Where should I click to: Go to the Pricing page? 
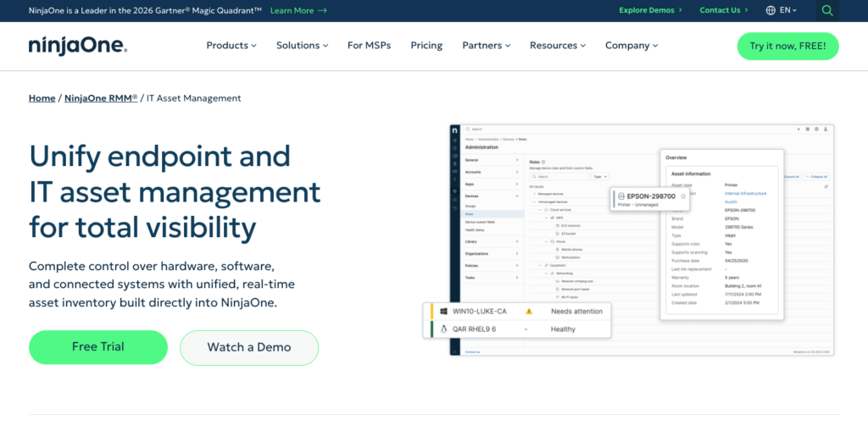426,46
